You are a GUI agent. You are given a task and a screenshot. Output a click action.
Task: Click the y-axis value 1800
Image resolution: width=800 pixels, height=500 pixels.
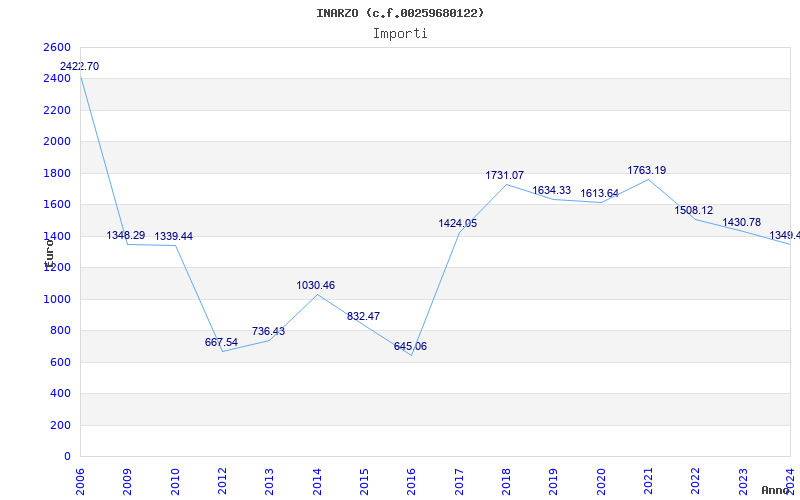57,173
